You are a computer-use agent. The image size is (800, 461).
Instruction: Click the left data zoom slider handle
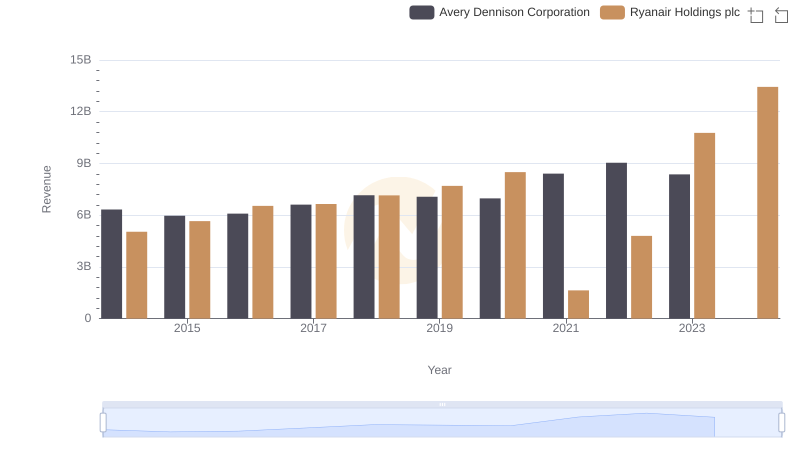(103, 423)
